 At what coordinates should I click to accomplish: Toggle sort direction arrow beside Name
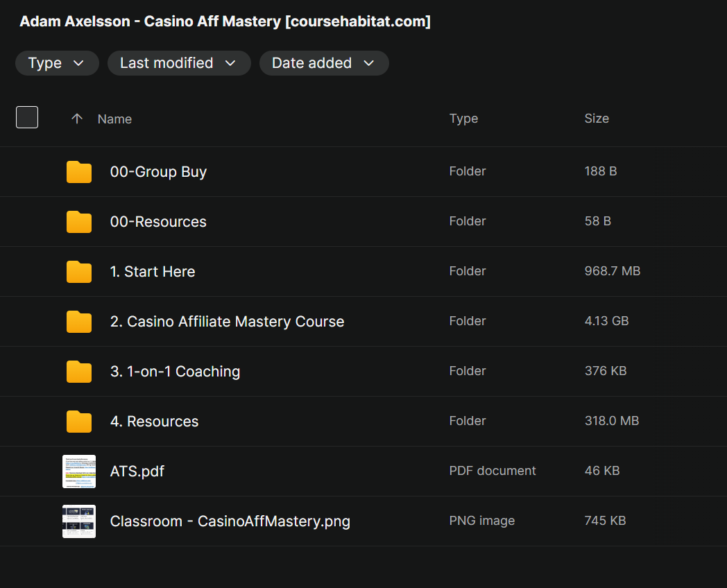coord(77,119)
